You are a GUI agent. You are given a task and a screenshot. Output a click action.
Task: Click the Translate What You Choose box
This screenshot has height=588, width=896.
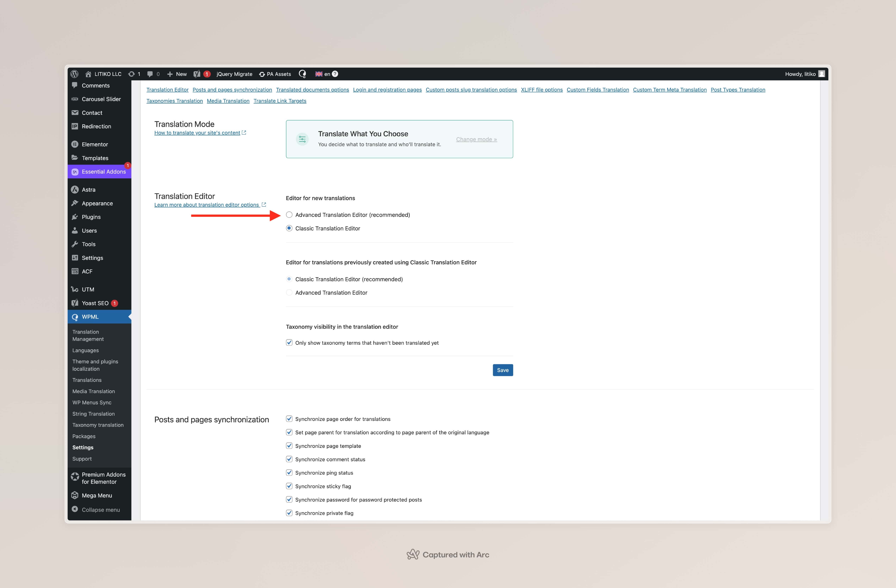(399, 139)
